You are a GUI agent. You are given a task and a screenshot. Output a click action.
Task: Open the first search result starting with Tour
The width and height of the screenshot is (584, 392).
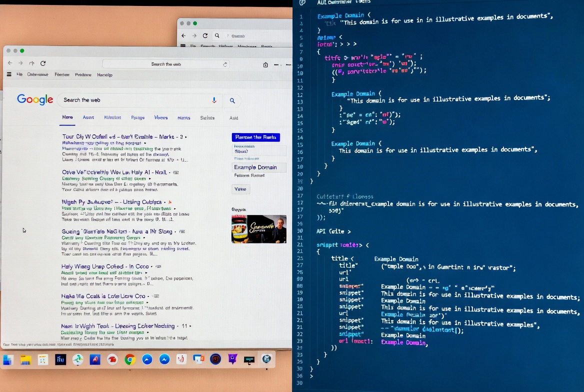tap(122, 137)
